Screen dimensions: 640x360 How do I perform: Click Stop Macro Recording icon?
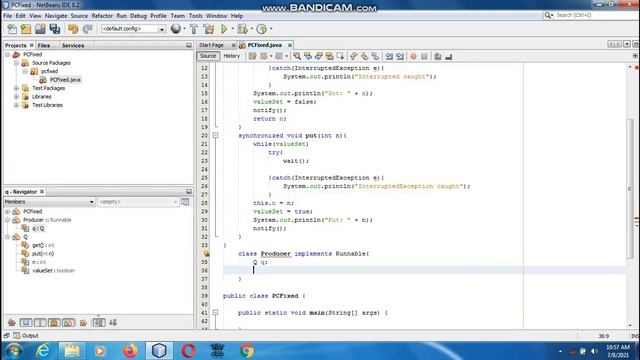(x=424, y=56)
